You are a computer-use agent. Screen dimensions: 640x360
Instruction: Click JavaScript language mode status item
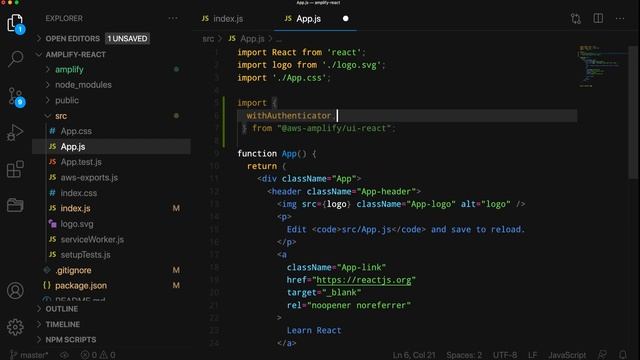(567, 355)
